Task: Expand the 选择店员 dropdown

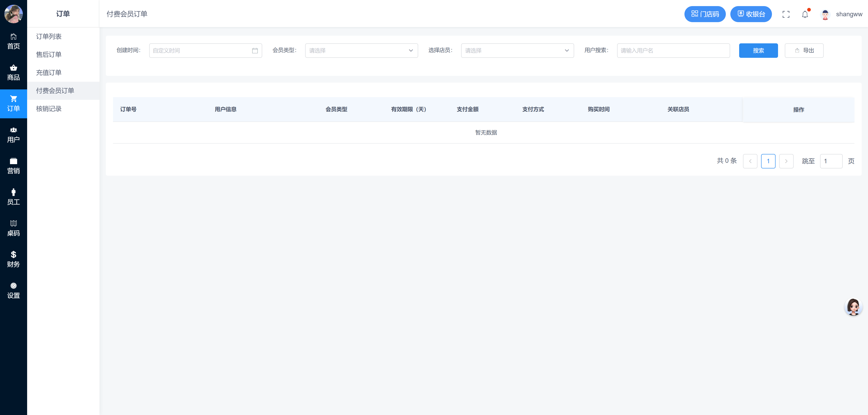Action: [x=517, y=51]
